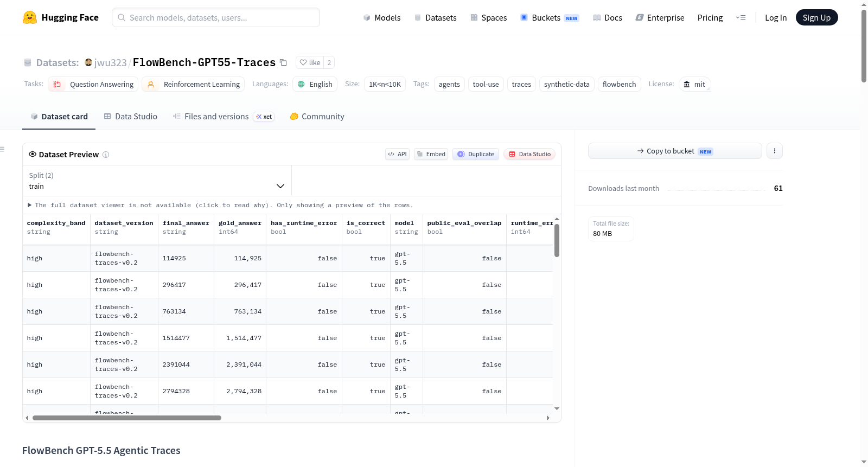Open Docs in the navigation bar

607,17
